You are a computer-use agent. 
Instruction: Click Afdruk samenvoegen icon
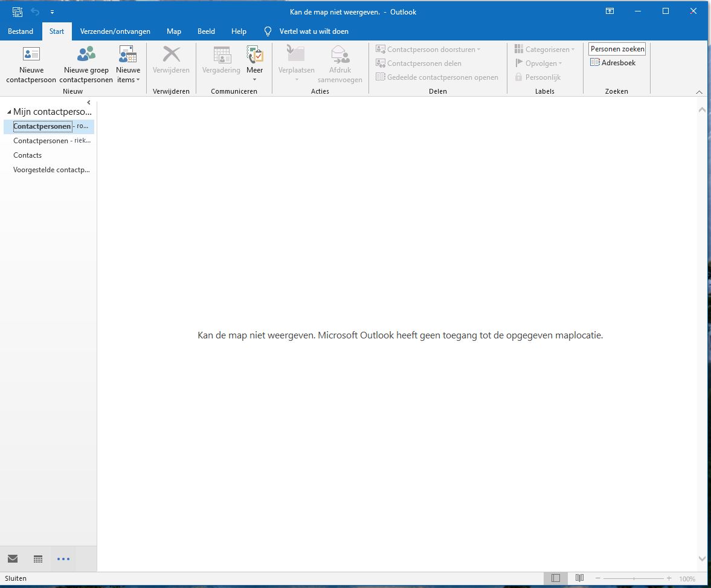(340, 54)
